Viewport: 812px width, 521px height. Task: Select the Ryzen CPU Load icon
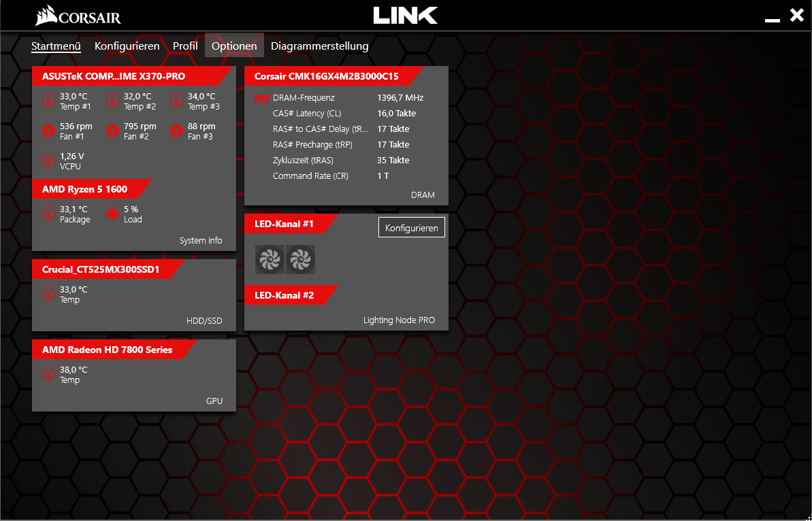[112, 214]
